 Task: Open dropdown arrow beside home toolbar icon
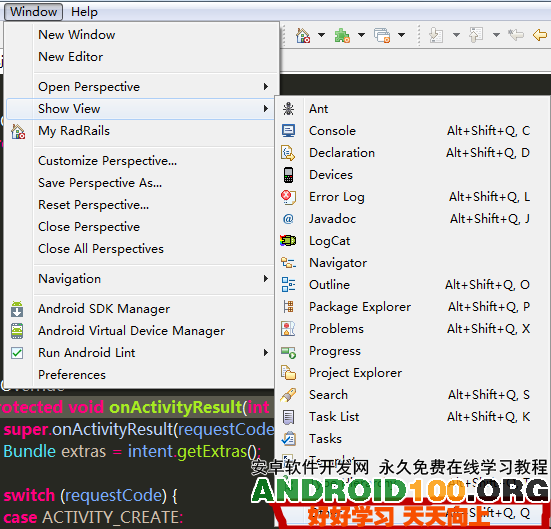click(x=321, y=35)
